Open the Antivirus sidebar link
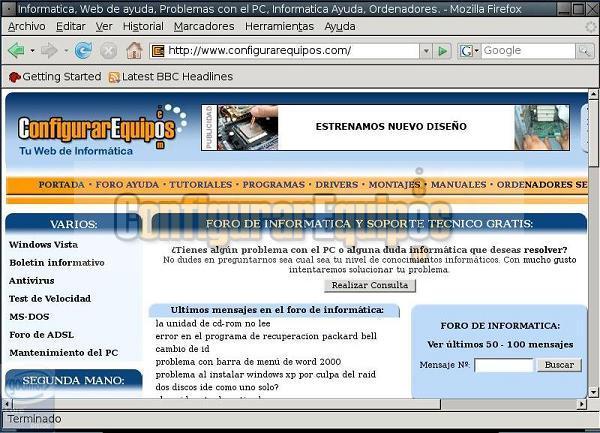Image resolution: width=600 pixels, height=433 pixels. (31, 280)
